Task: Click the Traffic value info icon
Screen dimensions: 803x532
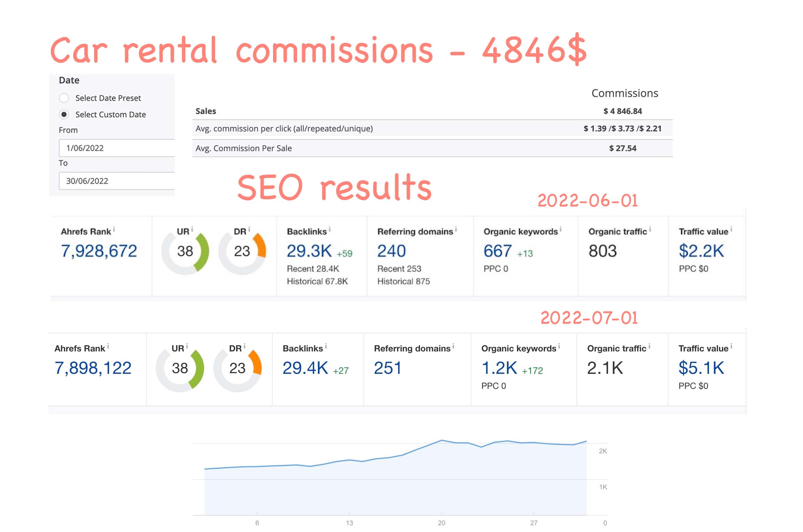Action: (731, 229)
